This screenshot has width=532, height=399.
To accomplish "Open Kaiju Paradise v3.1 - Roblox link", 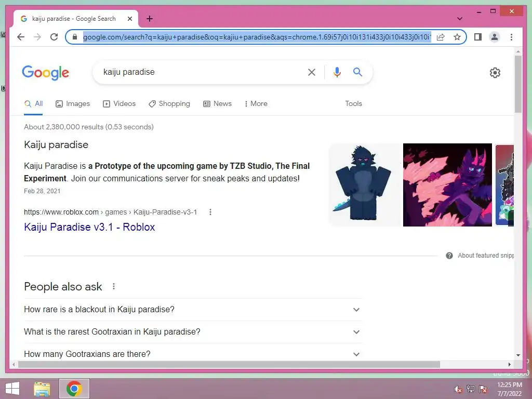I will [89, 227].
